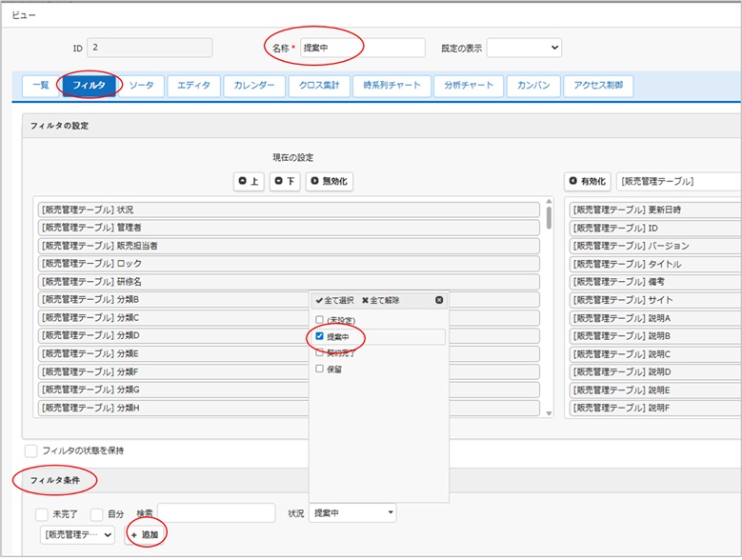Enable フィルタの状態を保持 checkbox

[x=31, y=450]
